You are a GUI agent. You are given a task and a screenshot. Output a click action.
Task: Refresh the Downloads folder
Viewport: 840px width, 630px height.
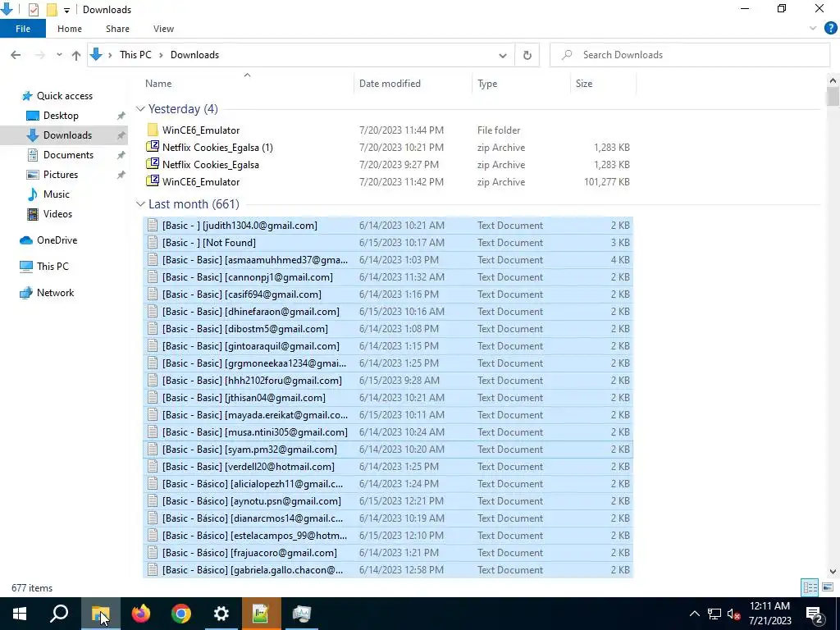tap(527, 55)
